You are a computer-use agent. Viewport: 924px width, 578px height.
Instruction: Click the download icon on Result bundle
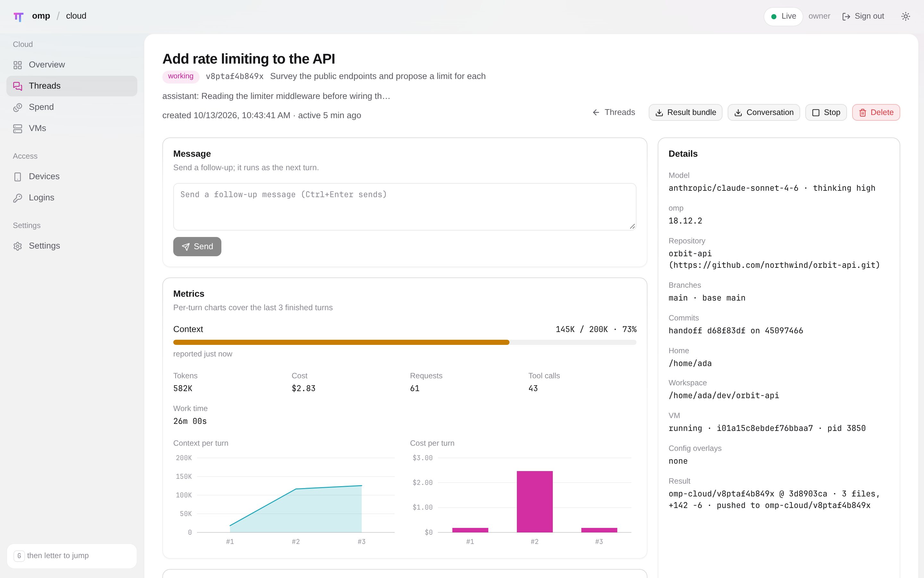659,113
